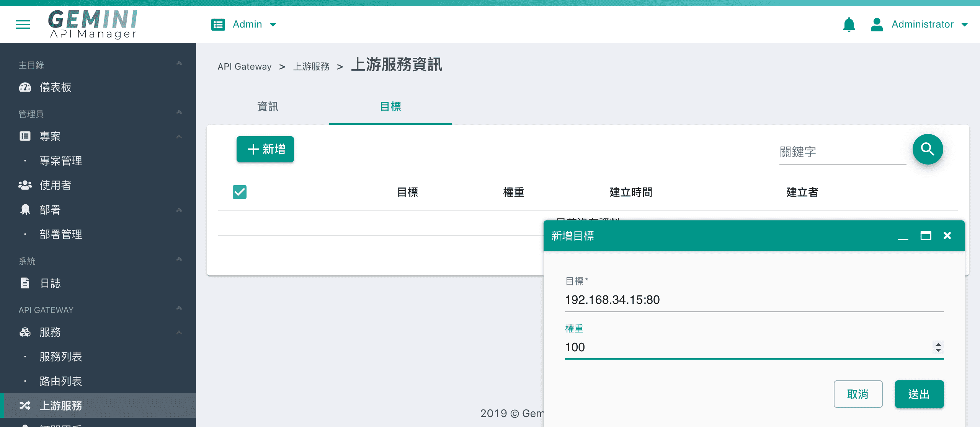Maximize the 新增目標 dialog
The height and width of the screenshot is (427, 980).
926,236
